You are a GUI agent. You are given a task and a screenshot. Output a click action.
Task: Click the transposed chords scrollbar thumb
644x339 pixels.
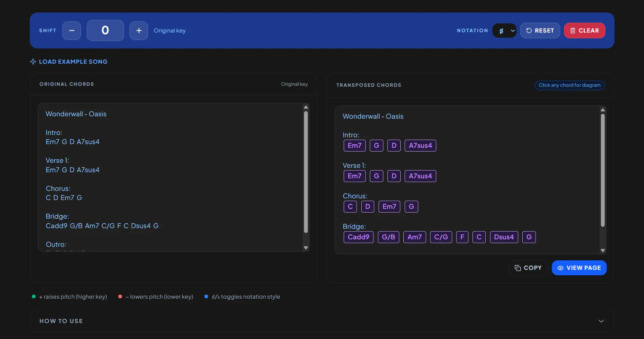603,170
